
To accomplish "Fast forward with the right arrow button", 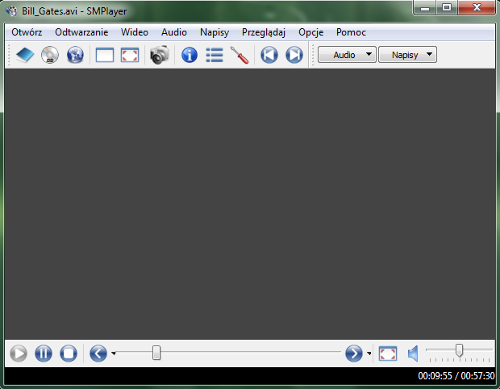I will point(354,353).
